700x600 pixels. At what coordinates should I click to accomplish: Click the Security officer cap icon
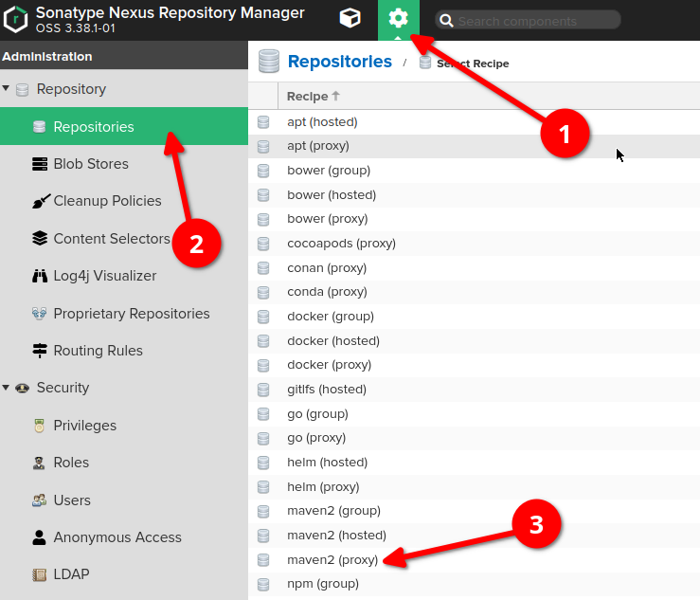click(23, 388)
